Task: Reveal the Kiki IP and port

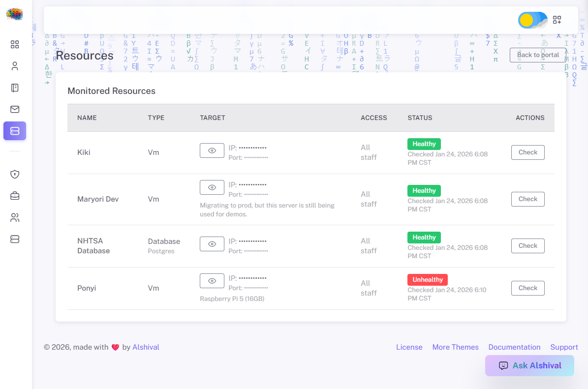Action: (212, 150)
